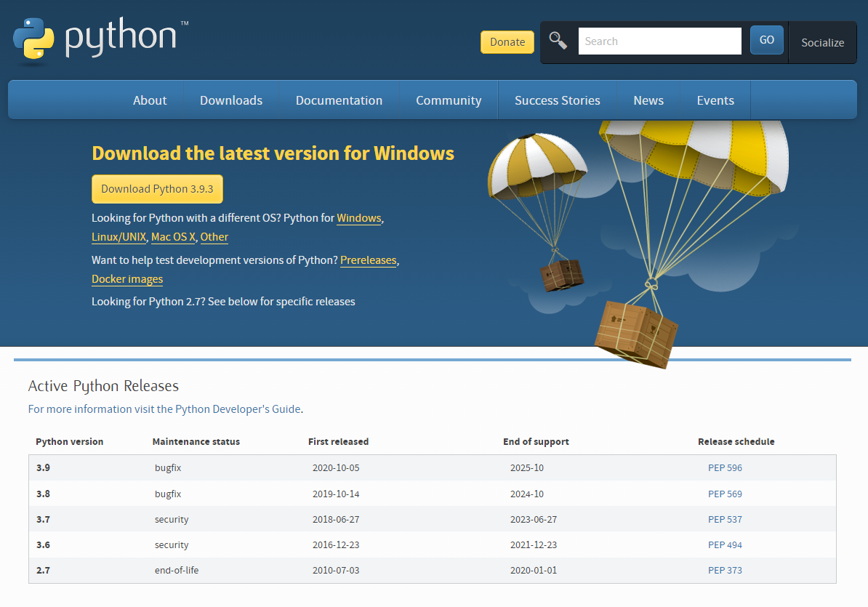868x607 pixels.
Task: Follow the Other OS link
Action: point(214,237)
